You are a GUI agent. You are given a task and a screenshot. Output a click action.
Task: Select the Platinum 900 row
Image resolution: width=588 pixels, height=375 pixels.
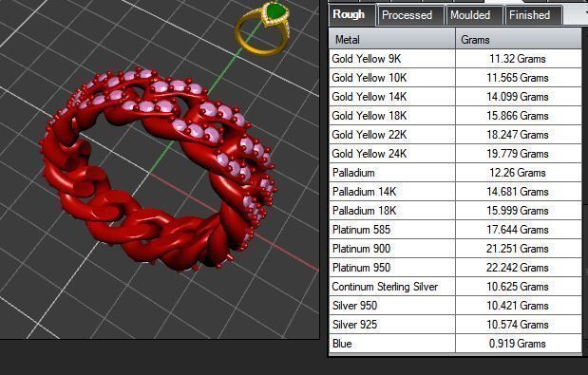tap(455, 249)
